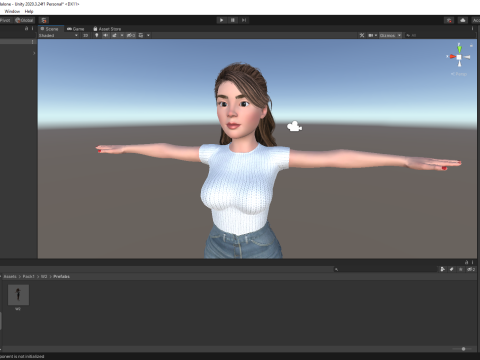Open scene camera settings icon
480x360 pixels.
pyautogui.click(x=372, y=35)
